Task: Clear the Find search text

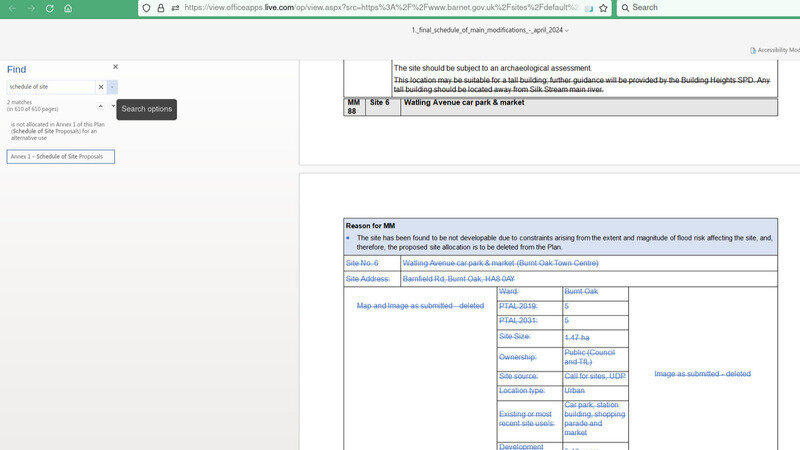Action: [100, 87]
